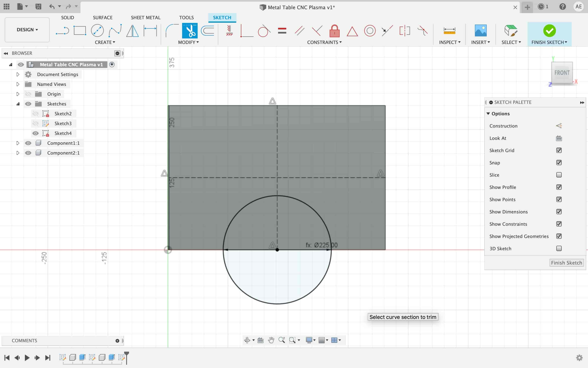The width and height of the screenshot is (588, 368).
Task: Toggle the Show Constraints checkbox
Action: [559, 224]
